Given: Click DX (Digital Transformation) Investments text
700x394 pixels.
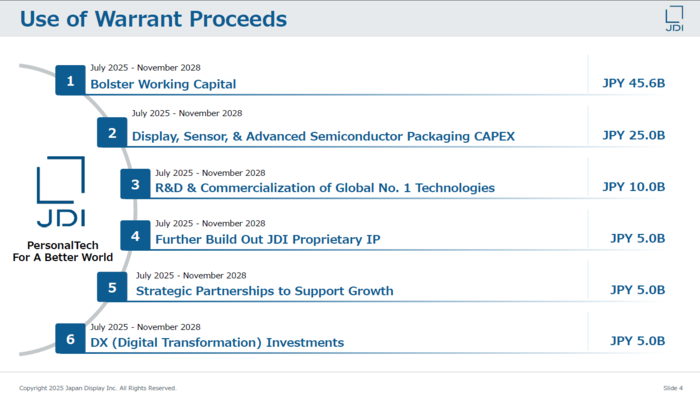Looking at the screenshot, I should point(217,343).
